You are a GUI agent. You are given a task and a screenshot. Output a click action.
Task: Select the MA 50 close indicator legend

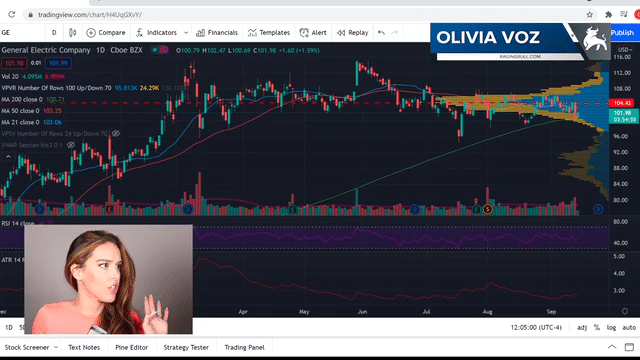pos(20,111)
